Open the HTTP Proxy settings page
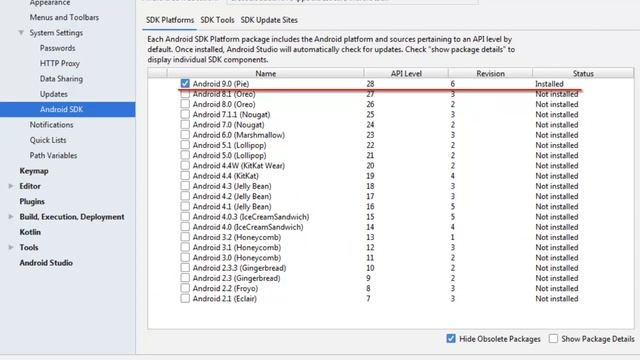 (60, 63)
